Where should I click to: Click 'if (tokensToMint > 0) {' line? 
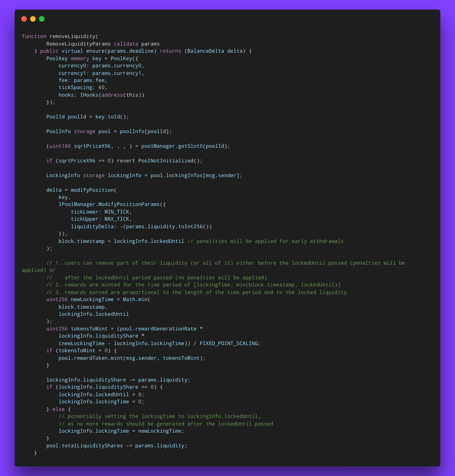click(x=82, y=351)
